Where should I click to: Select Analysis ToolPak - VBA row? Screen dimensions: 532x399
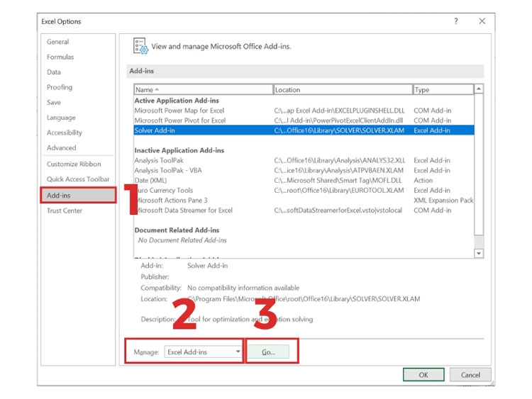[x=304, y=170]
